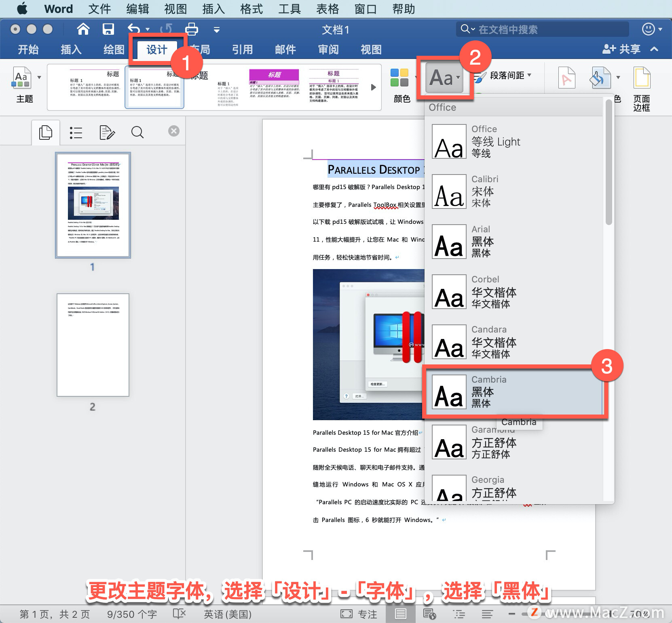Screen dimensions: 672x623
Task: Undo the last action
Action: click(x=134, y=29)
